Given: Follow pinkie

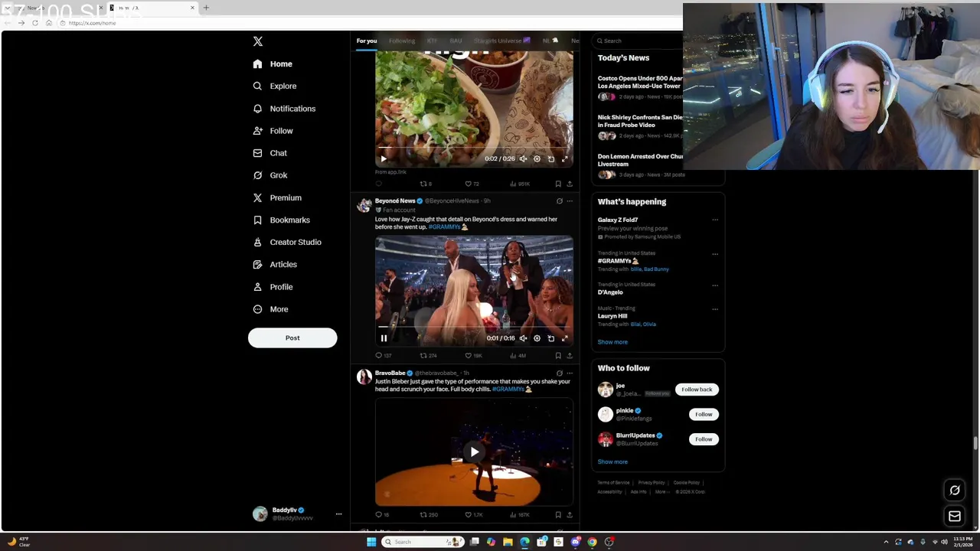Looking at the screenshot, I should (x=704, y=415).
